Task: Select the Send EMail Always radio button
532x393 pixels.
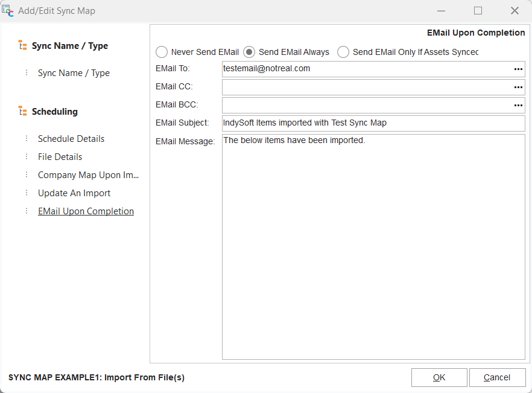Action: click(249, 52)
